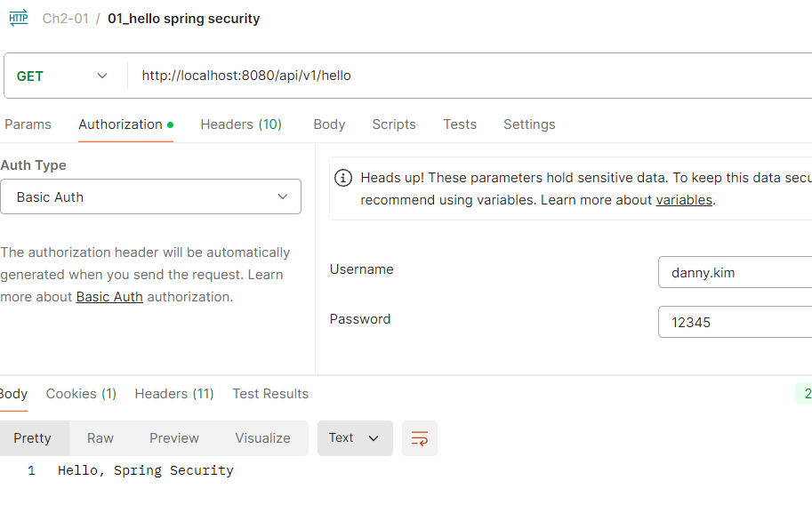
Task: Select the Visualize response view
Action: pos(262,438)
